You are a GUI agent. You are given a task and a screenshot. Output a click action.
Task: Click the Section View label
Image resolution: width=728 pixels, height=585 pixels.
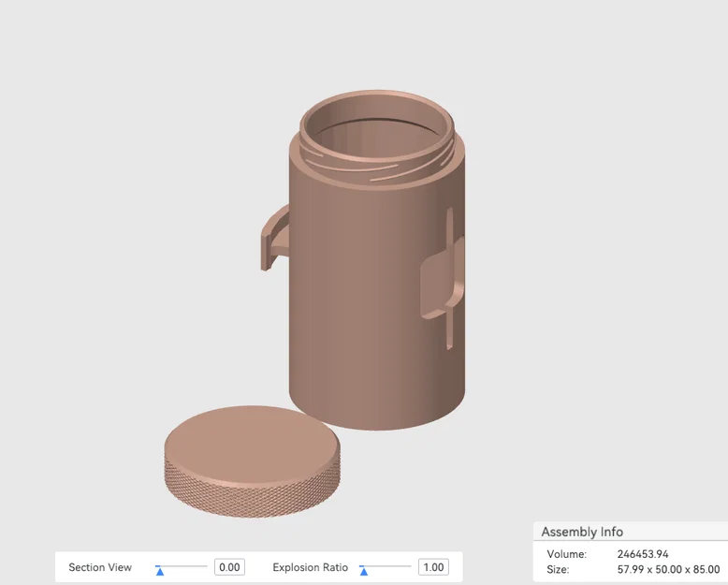tap(100, 567)
